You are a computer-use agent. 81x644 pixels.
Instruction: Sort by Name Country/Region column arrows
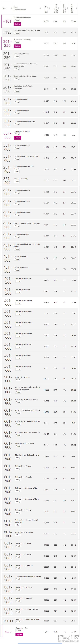click(40, 8)
